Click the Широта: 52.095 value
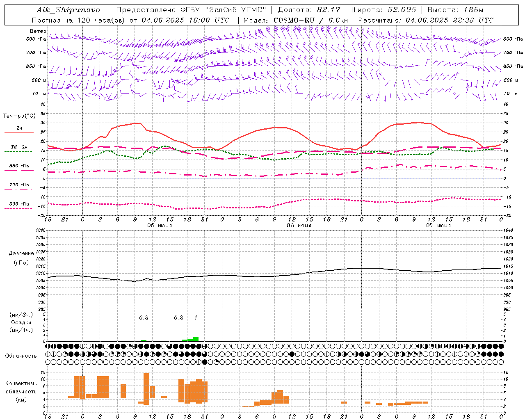This screenshot has height=420, width=525. tap(384, 10)
